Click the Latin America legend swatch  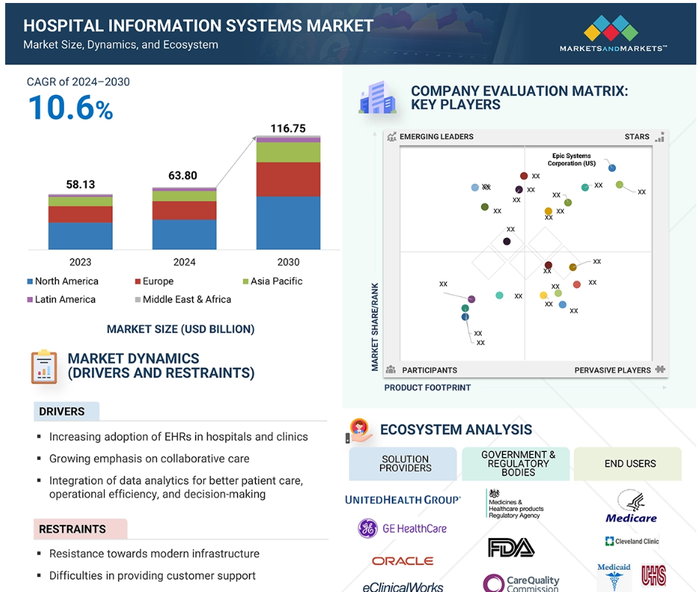click(30, 300)
